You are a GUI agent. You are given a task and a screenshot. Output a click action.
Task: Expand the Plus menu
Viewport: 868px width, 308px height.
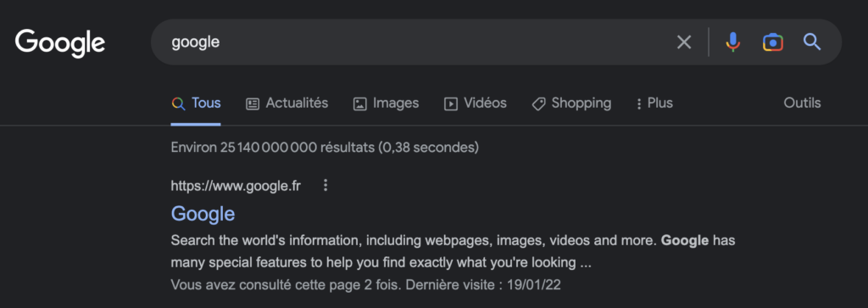pyautogui.click(x=654, y=103)
